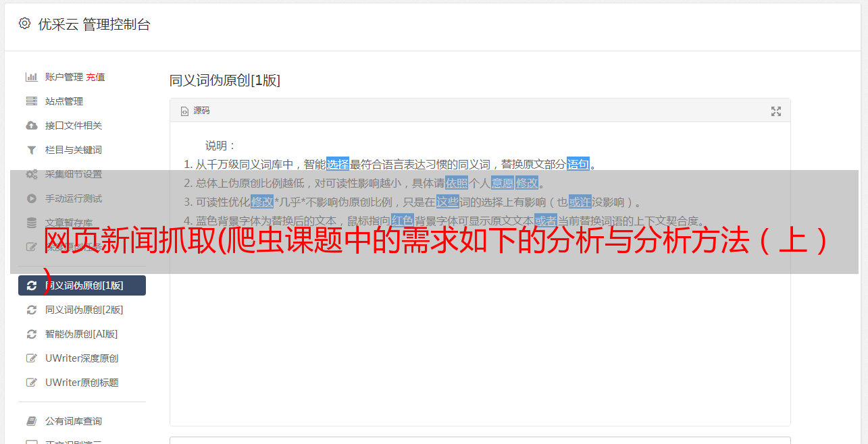The height and width of the screenshot is (444, 868).
Task: Click highlighted word 依照 in second line
Action: click(457, 183)
